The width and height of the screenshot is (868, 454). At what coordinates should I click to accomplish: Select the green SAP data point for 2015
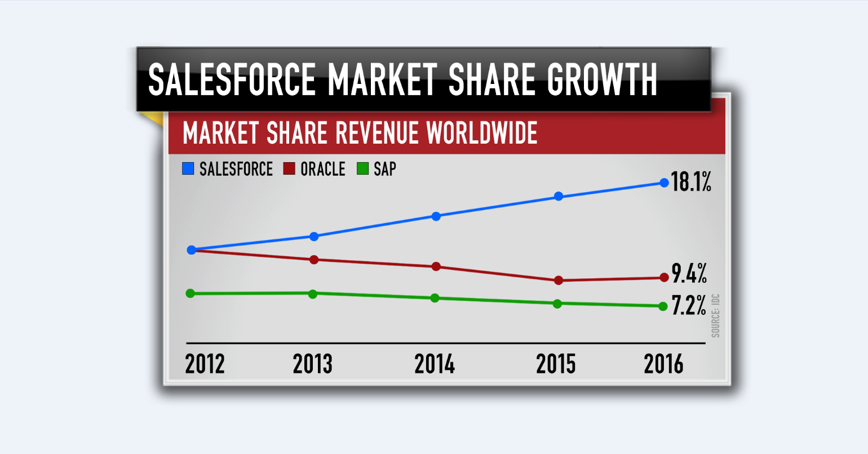click(x=557, y=304)
